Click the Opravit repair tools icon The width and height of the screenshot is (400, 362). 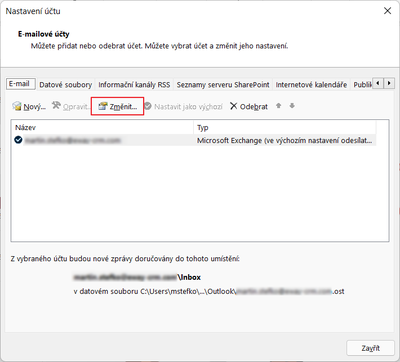click(56, 106)
